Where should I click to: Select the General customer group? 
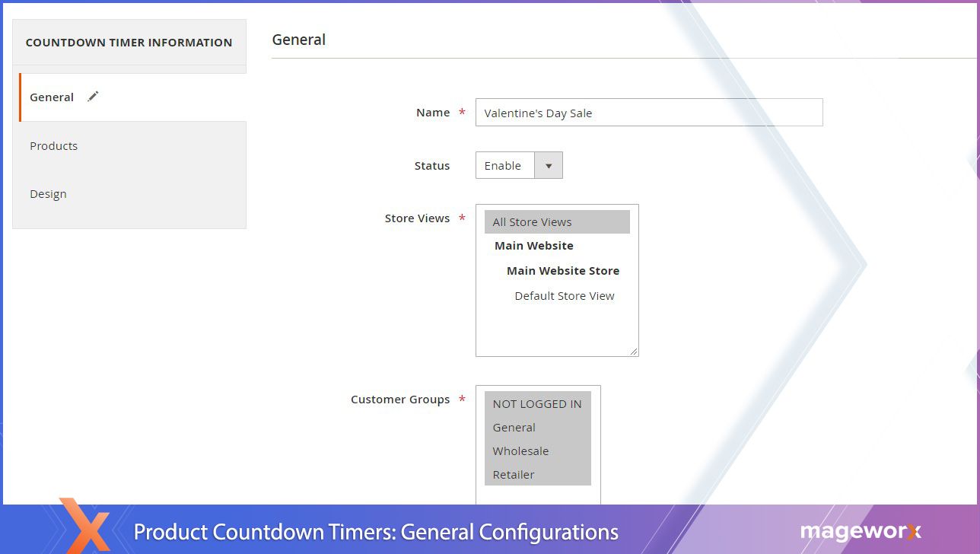514,427
